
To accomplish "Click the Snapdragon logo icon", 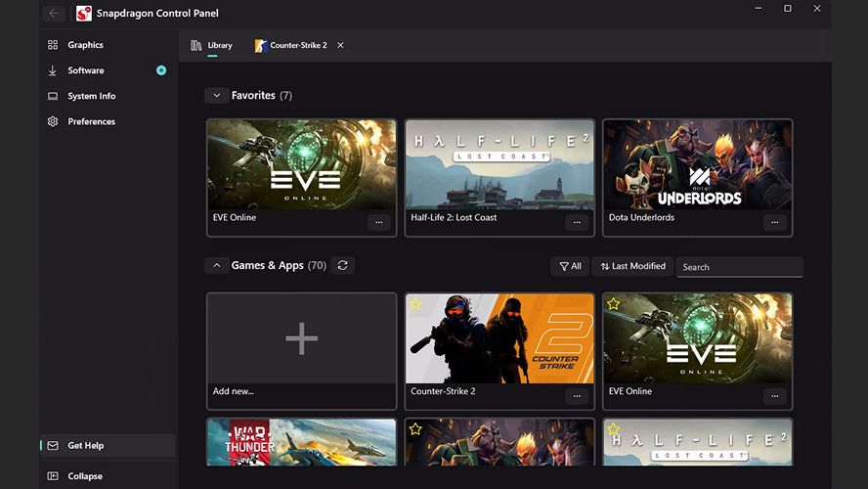I will (x=84, y=14).
